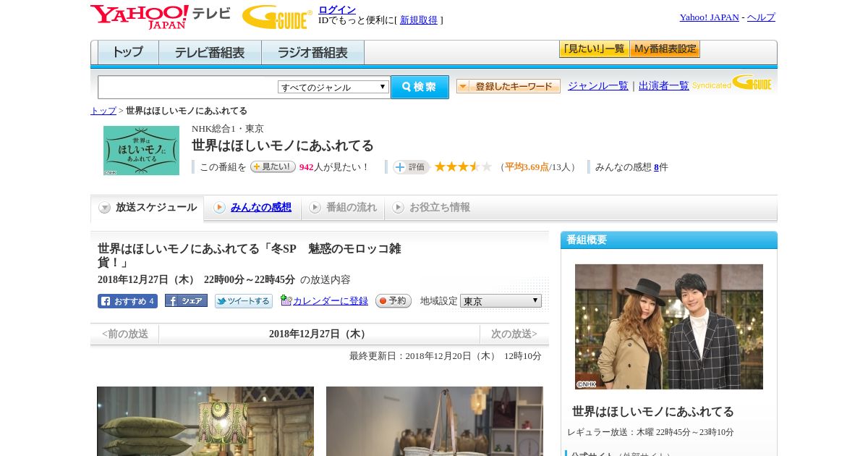Click the 評価 rating plus button
This screenshot has width=868, height=456.
coord(411,167)
